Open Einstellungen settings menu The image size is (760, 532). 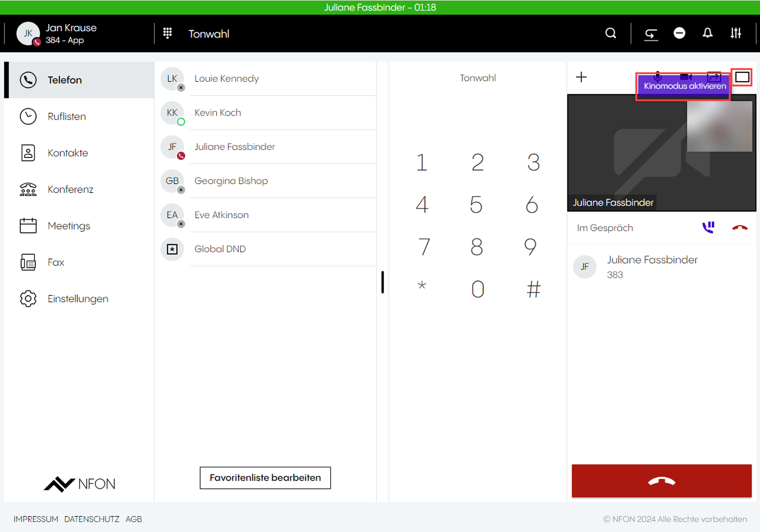78,299
